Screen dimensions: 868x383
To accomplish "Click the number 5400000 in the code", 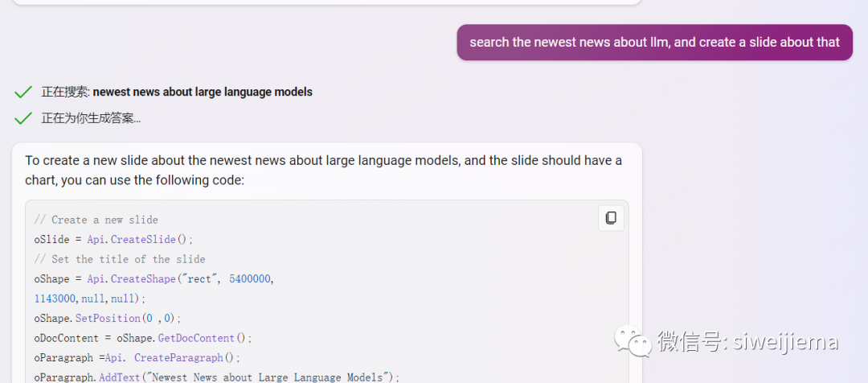I will [251, 279].
